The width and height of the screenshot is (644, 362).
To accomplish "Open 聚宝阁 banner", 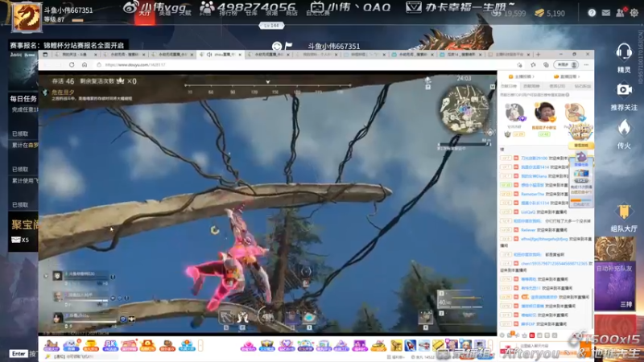I will (24, 225).
